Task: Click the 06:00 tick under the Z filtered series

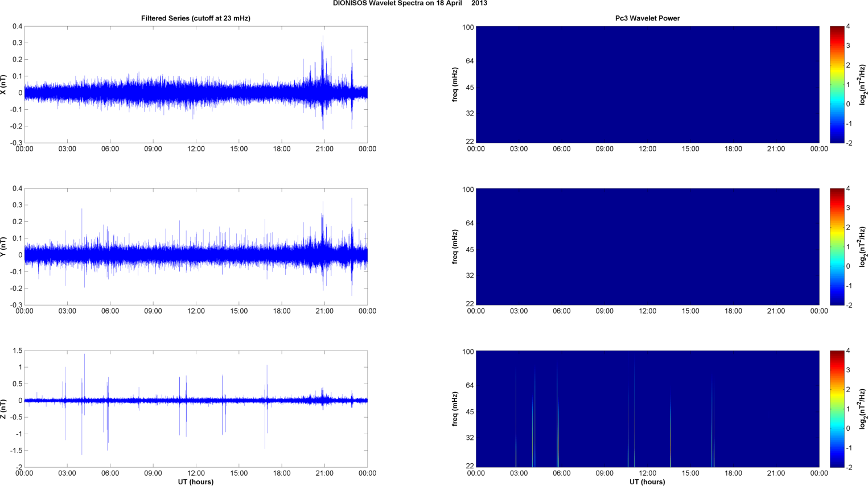Action: point(110,473)
